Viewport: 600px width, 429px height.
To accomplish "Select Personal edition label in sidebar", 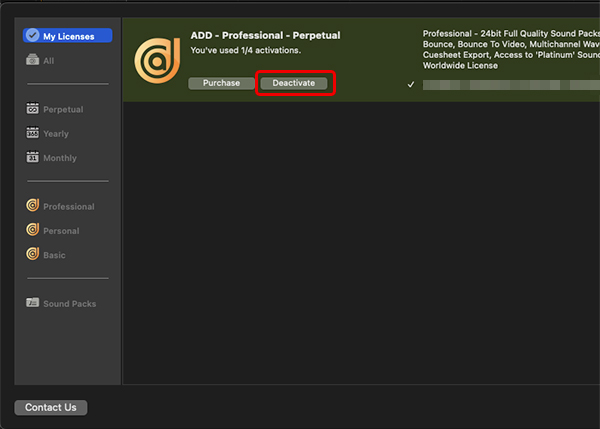I will coord(61,231).
